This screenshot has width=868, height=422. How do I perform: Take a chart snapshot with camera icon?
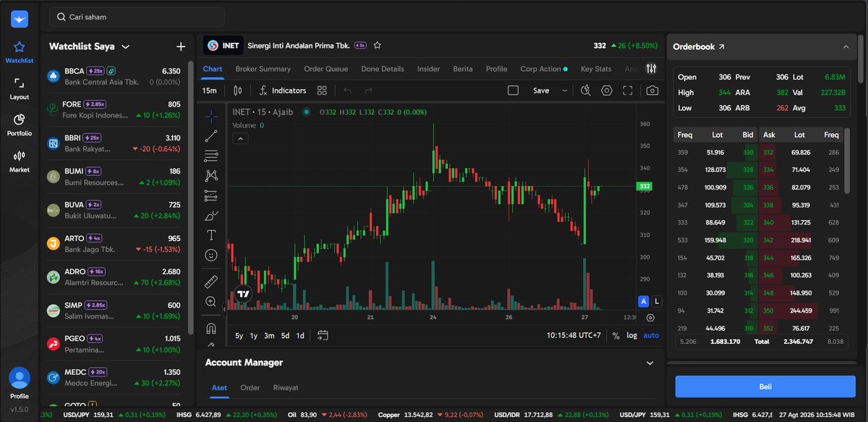pos(652,90)
